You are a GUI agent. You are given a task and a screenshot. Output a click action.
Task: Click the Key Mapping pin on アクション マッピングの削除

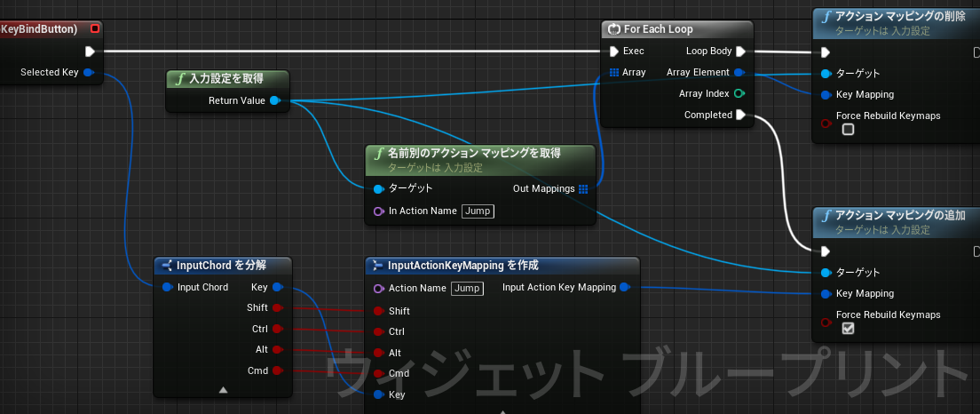(826, 95)
